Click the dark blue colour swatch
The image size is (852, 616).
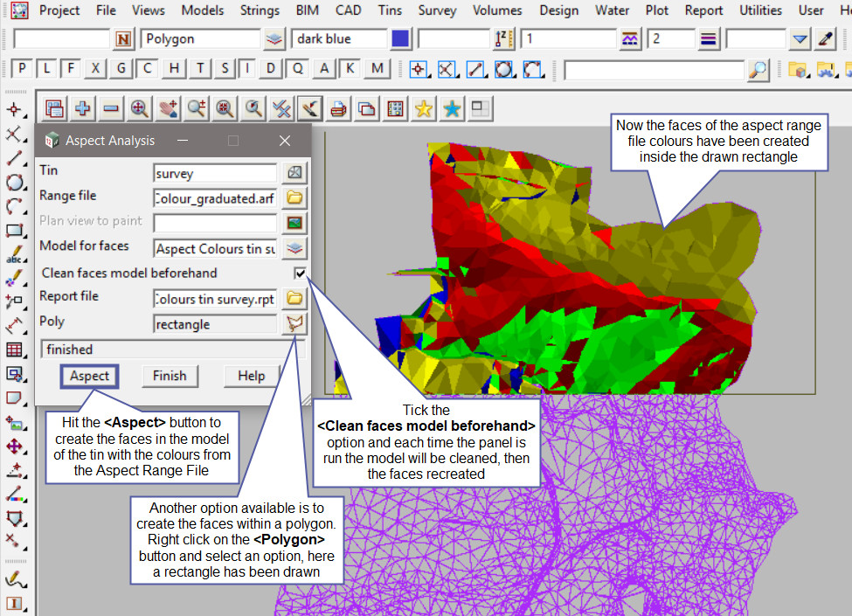pos(400,38)
